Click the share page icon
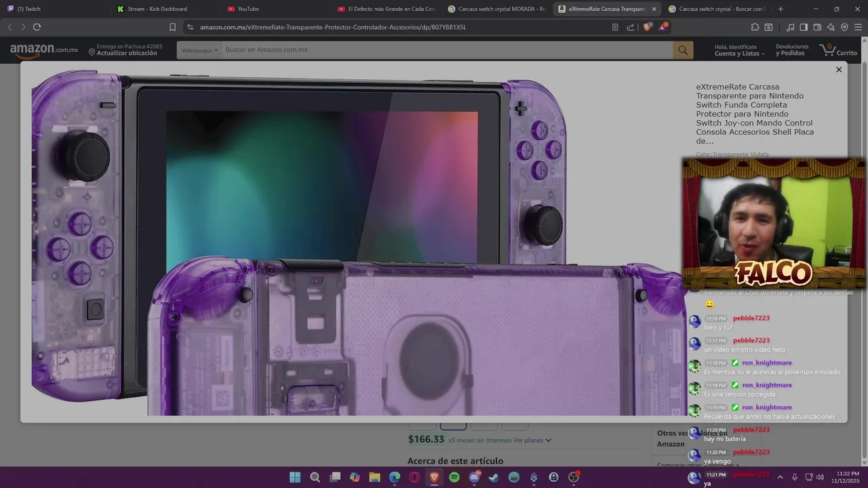 click(631, 27)
